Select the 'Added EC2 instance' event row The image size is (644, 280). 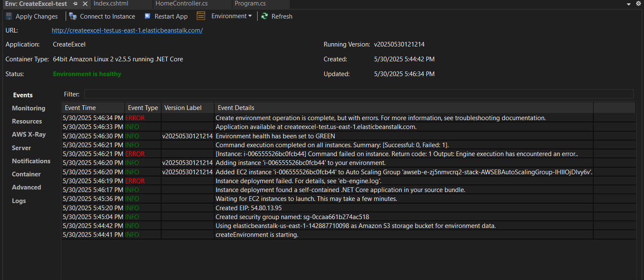pyautogui.click(x=349, y=172)
